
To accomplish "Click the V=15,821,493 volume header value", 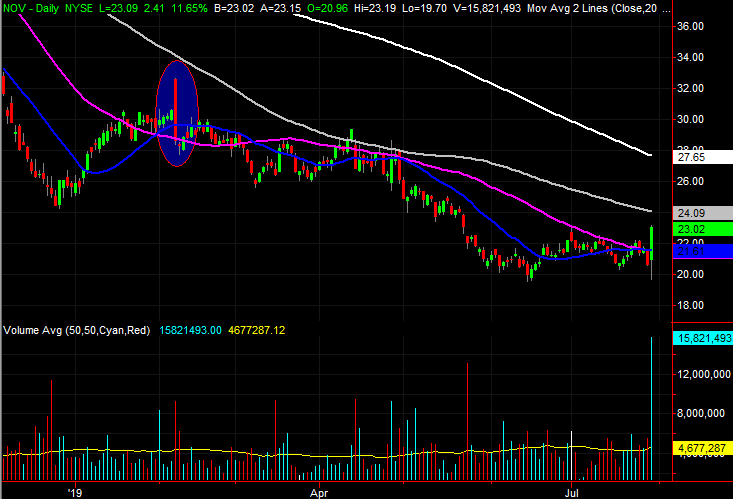I will tap(487, 8).
